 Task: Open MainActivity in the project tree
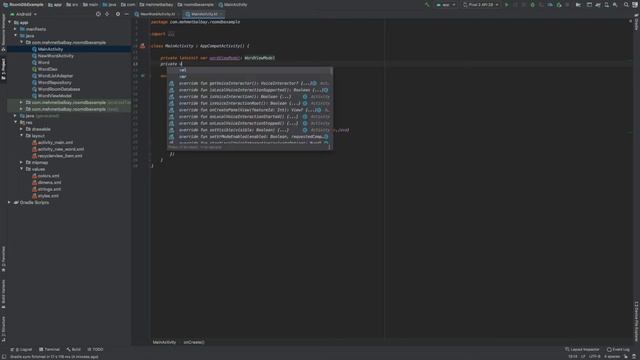coord(50,49)
